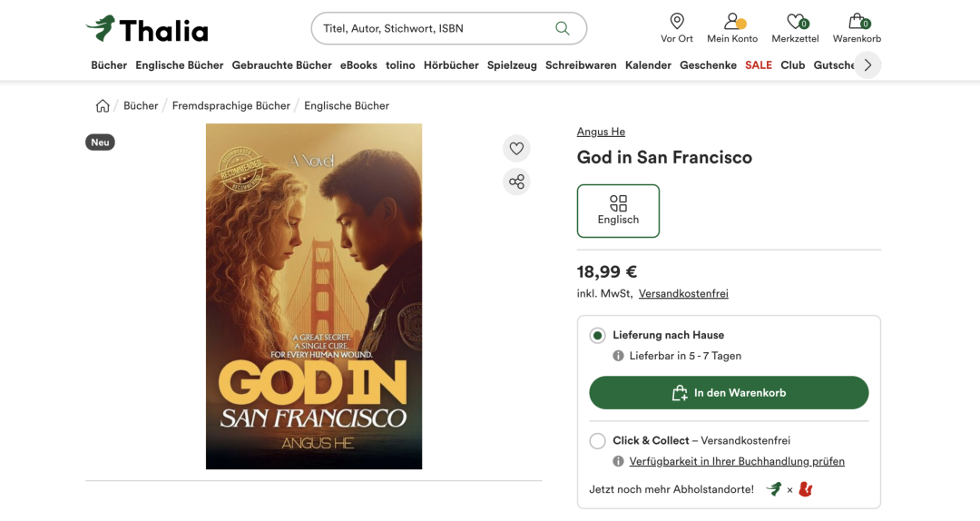Click the share icon beside the cover
Image resolution: width=980 pixels, height=521 pixels.
pyautogui.click(x=516, y=182)
